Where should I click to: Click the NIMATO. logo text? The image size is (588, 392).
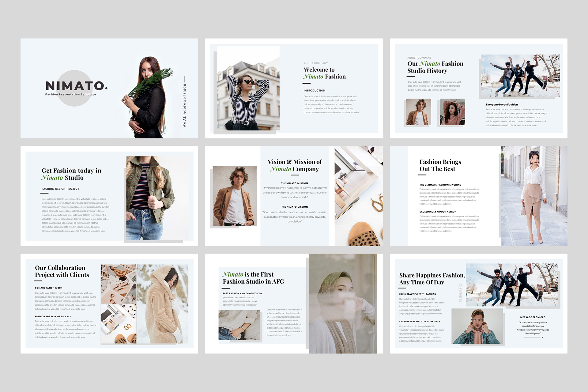tap(76, 86)
